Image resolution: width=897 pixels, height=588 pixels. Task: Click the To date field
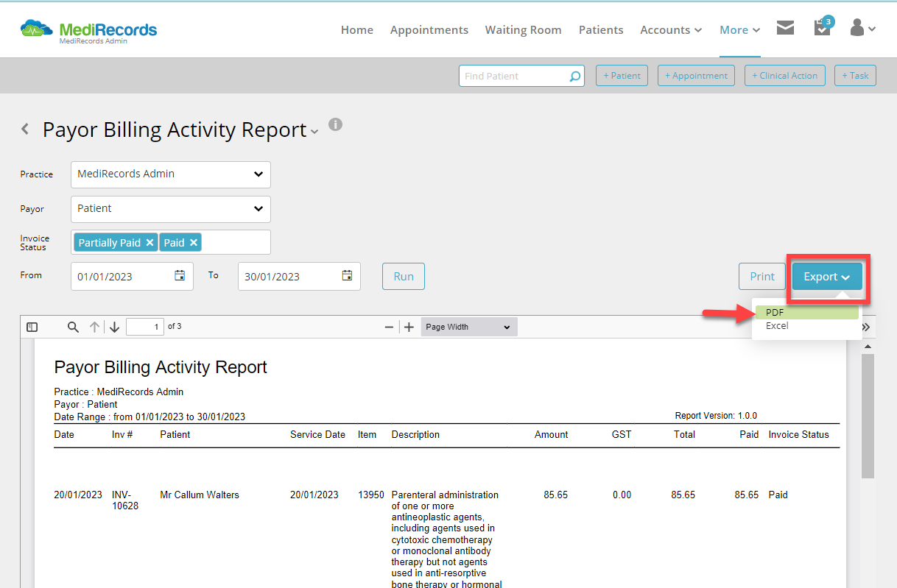click(300, 277)
